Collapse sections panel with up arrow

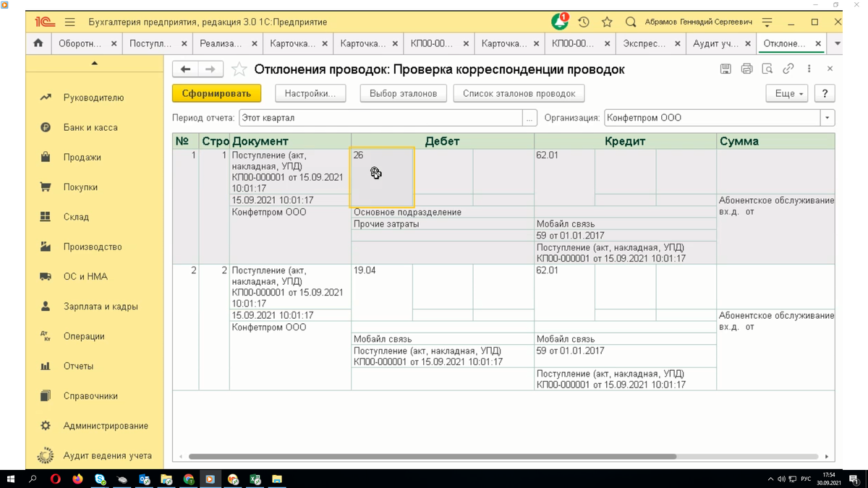click(x=94, y=64)
